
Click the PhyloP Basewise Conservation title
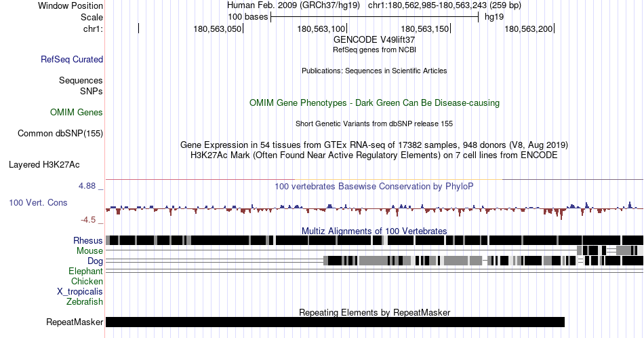(x=374, y=186)
